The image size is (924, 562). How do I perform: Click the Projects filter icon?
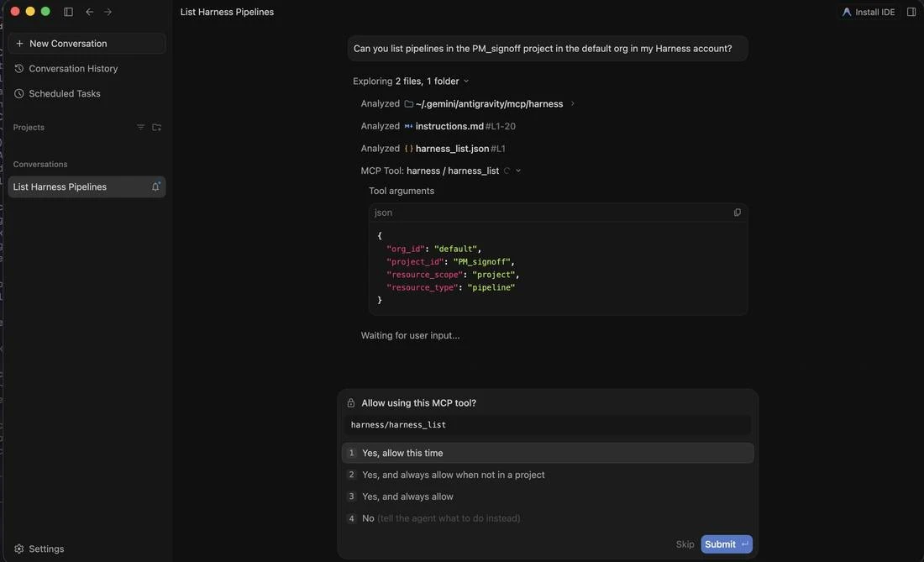click(x=141, y=127)
